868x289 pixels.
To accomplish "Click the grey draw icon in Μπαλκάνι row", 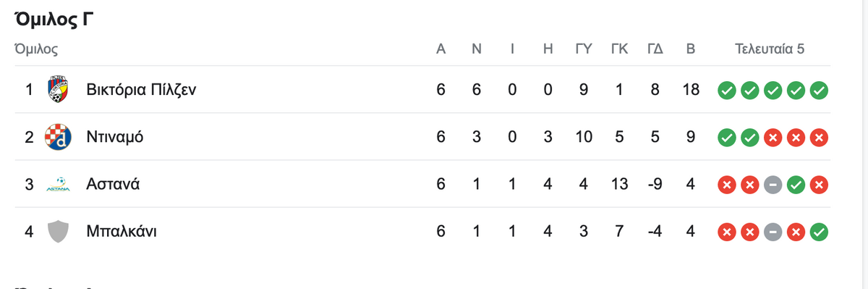I will [x=773, y=232].
